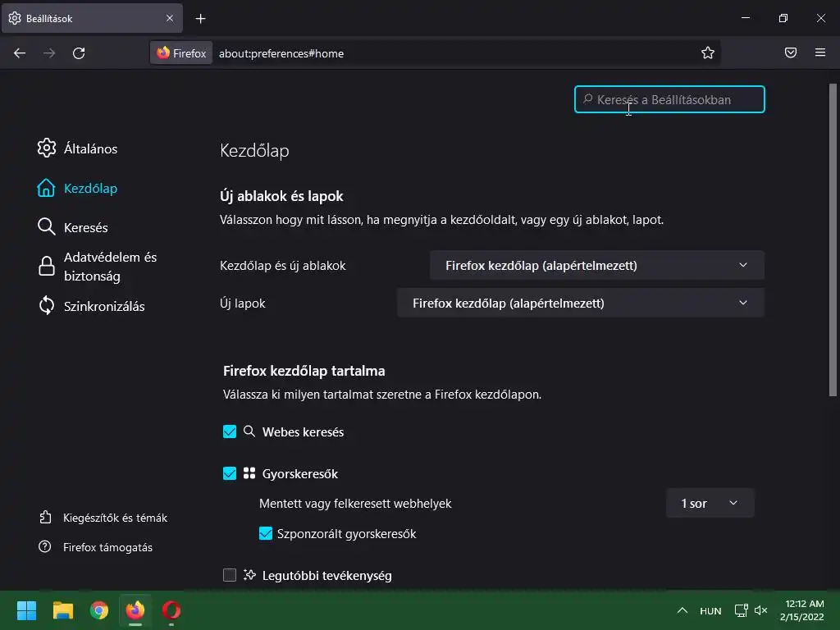Image resolution: width=840 pixels, height=630 pixels.
Task: Open a new tab with plus button
Action: [200, 19]
